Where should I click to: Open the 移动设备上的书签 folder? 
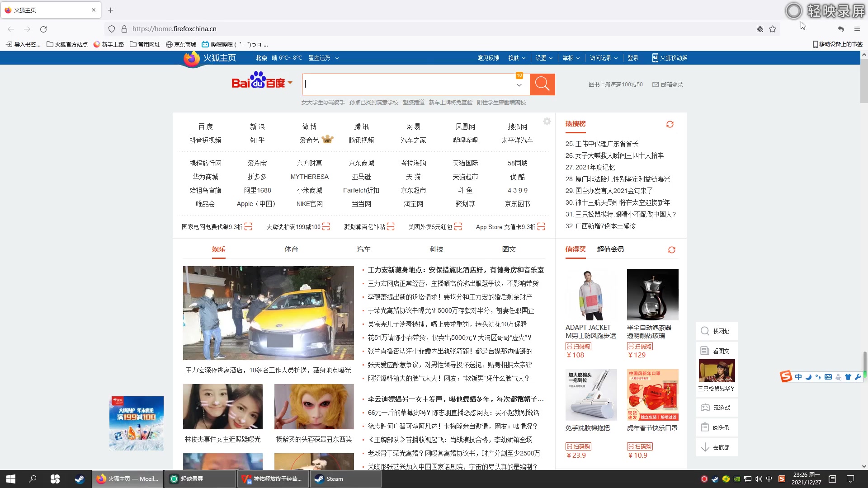[838, 44]
